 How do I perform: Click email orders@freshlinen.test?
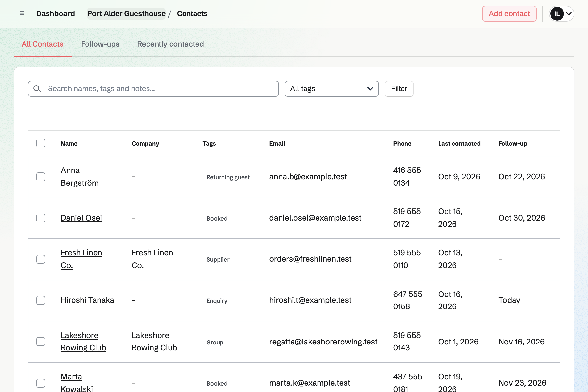[310, 259]
